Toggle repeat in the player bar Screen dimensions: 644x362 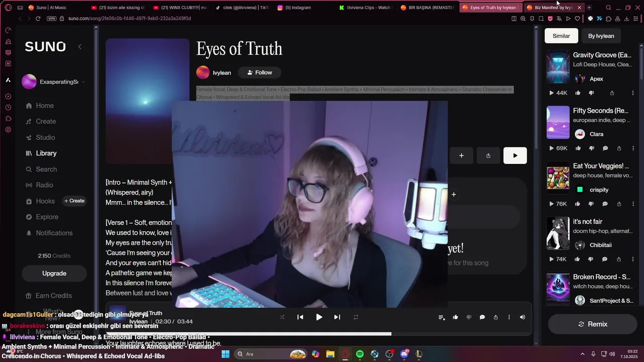coord(356,317)
